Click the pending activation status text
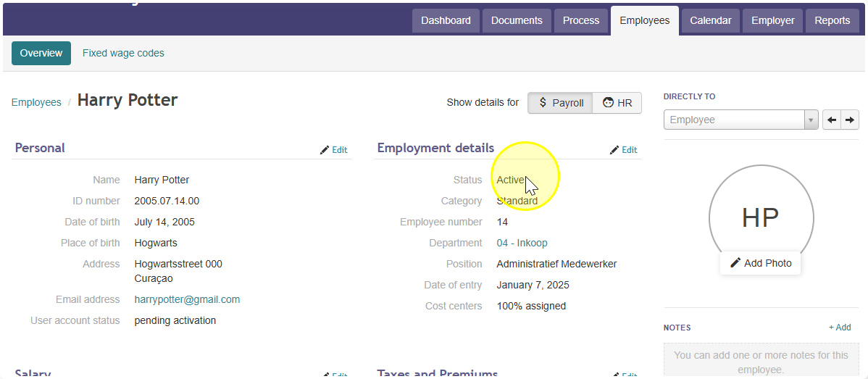This screenshot has width=868, height=379. pos(175,320)
